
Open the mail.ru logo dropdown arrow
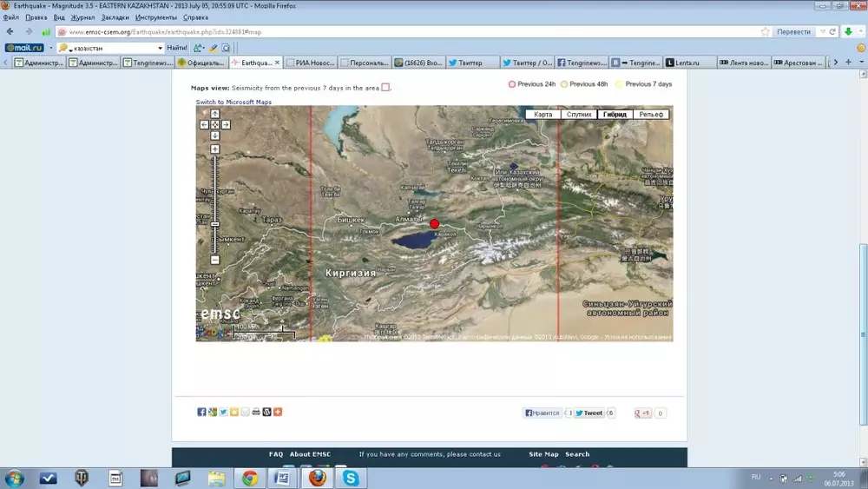pyautogui.click(x=49, y=48)
